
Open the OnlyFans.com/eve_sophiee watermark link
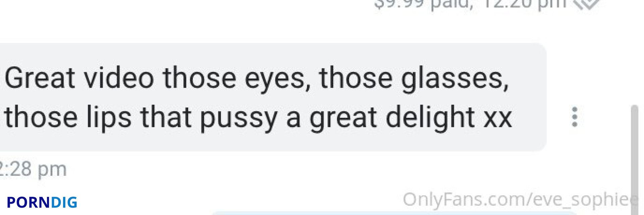tap(521, 200)
